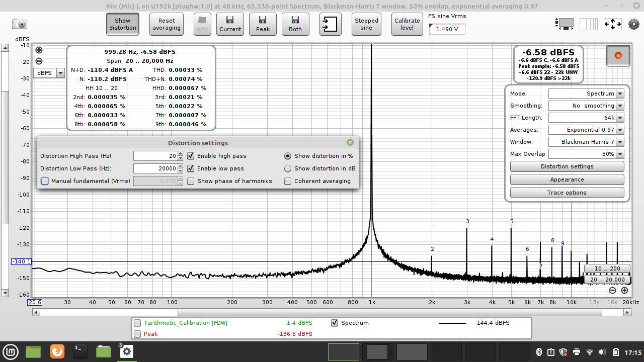Viewport: 644px width, 362px height.
Task: Open terminal from the taskbar
Action: (80, 351)
